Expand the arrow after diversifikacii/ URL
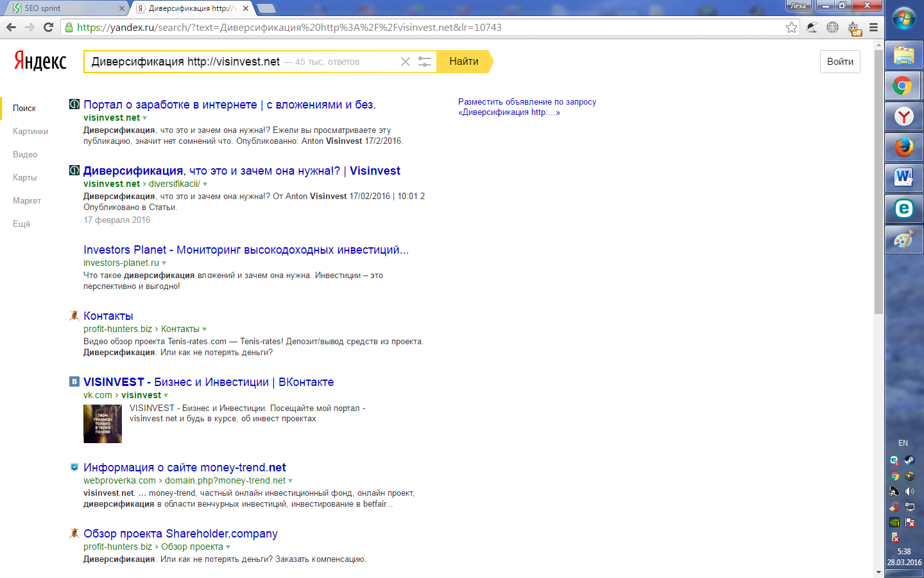924x578 pixels. pyautogui.click(x=205, y=184)
